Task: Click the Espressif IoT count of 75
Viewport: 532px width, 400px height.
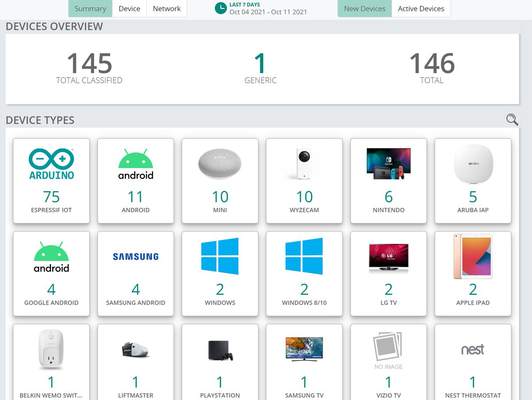Action: pyautogui.click(x=51, y=196)
